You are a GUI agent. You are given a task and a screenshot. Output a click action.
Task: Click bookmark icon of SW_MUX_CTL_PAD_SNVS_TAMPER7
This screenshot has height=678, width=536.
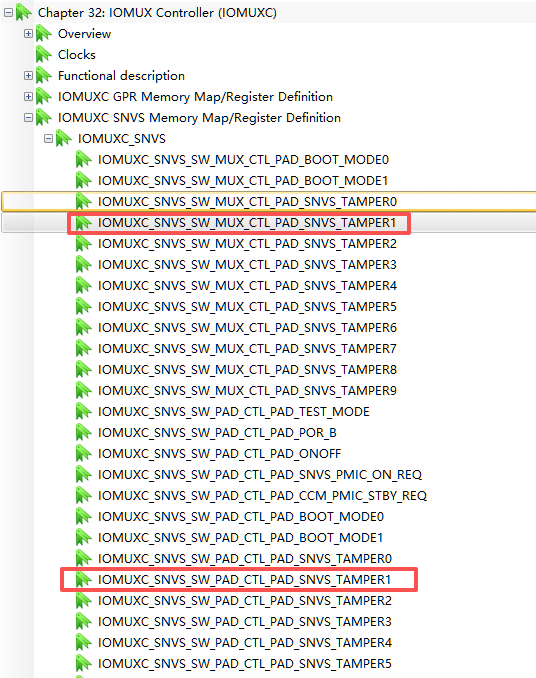pos(83,349)
